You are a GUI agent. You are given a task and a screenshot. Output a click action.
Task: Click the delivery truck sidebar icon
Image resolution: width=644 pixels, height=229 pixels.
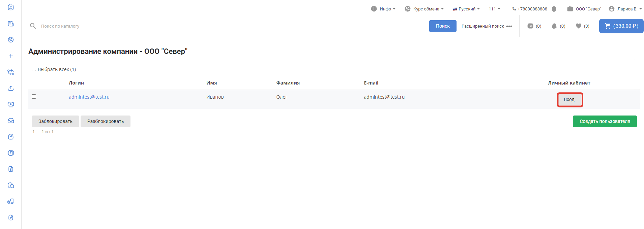[x=11, y=201]
